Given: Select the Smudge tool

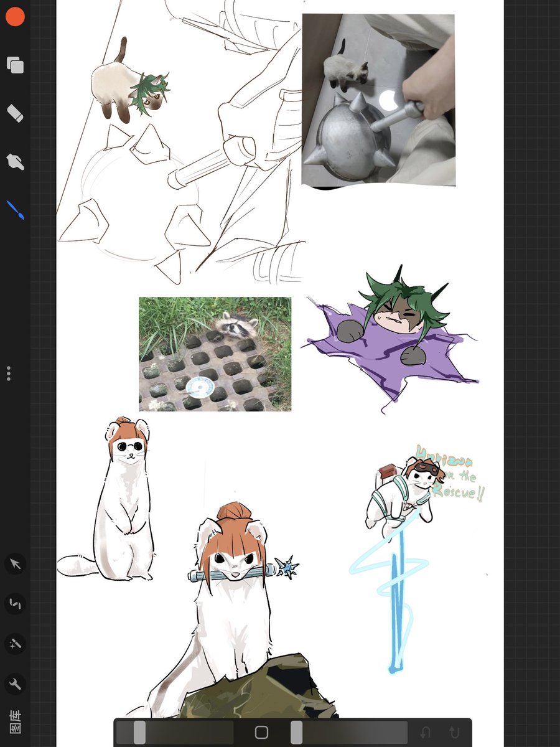Looking at the screenshot, I should click(15, 162).
